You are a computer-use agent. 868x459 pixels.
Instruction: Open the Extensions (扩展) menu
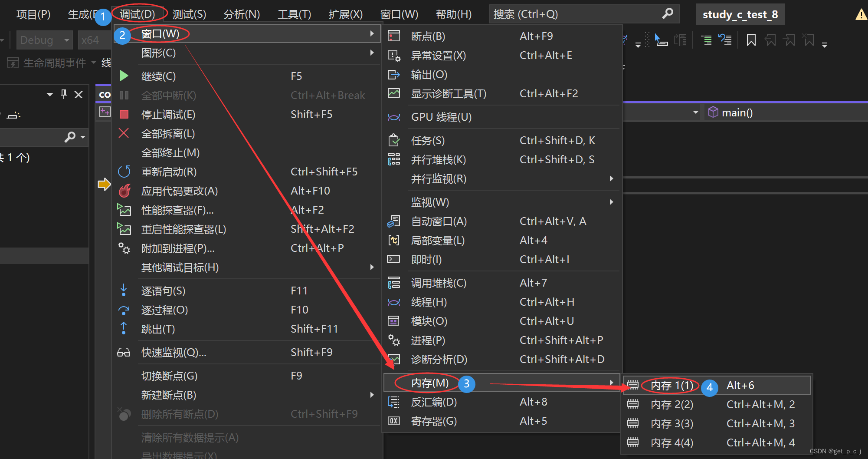click(345, 14)
